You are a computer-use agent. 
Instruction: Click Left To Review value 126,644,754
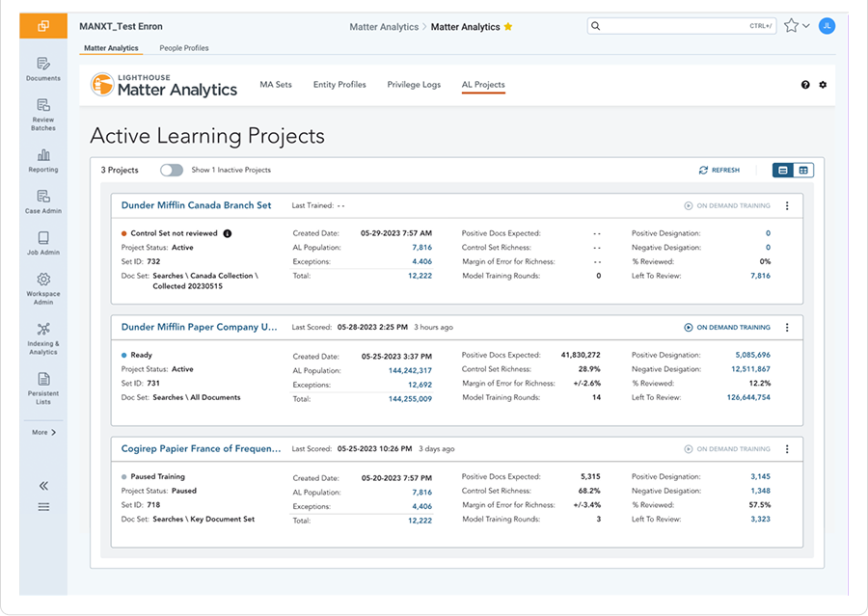[748, 397]
